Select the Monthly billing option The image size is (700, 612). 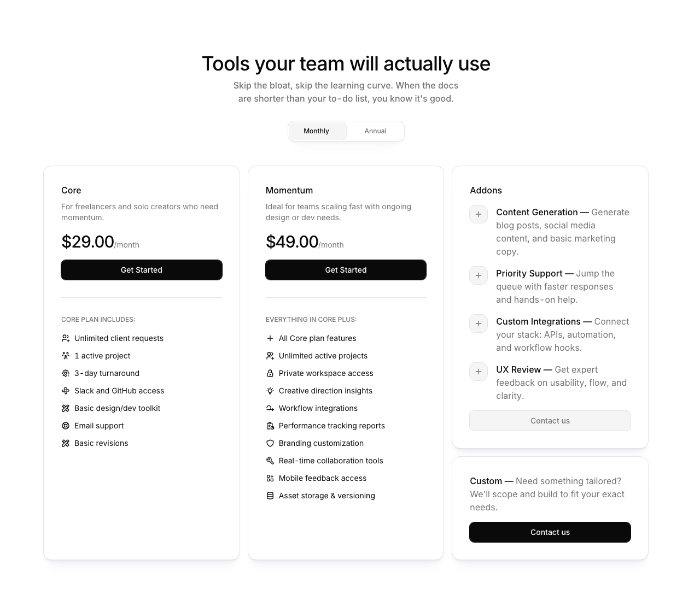316,131
